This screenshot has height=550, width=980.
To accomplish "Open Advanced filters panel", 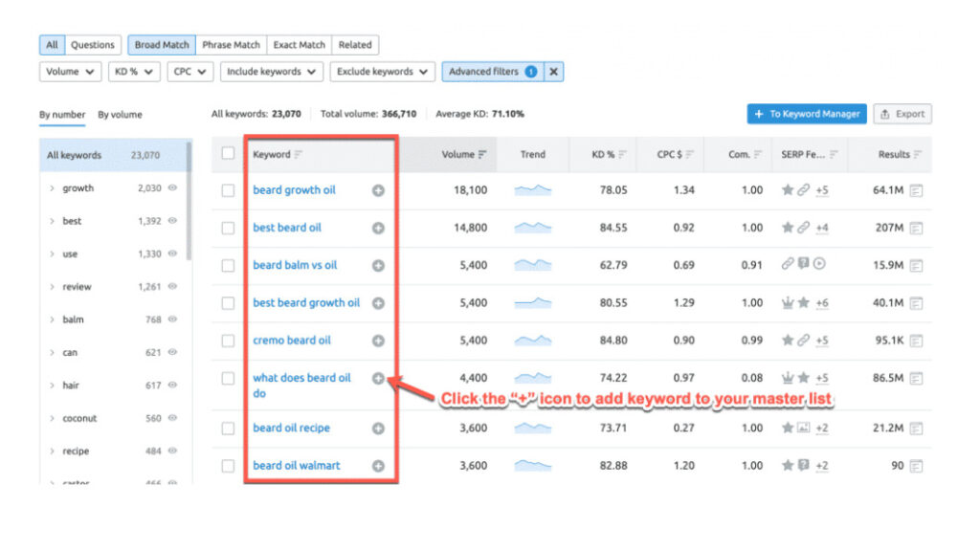I will (493, 72).
